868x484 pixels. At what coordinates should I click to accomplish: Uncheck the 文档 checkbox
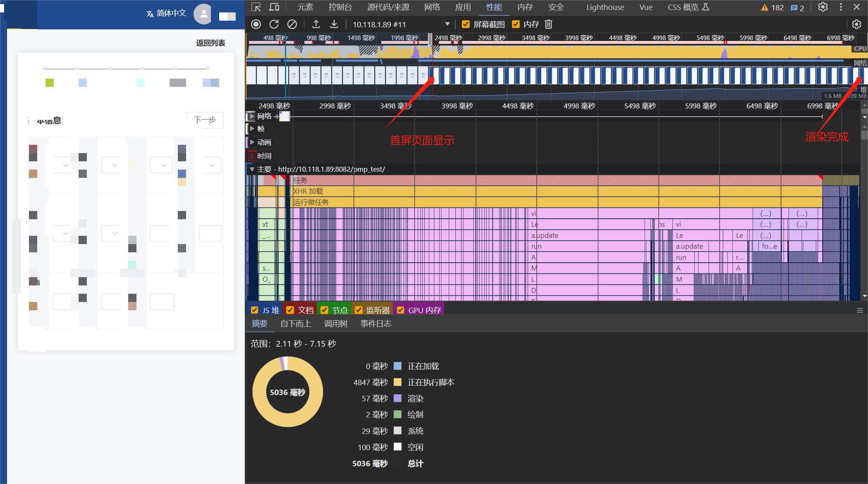pyautogui.click(x=290, y=310)
